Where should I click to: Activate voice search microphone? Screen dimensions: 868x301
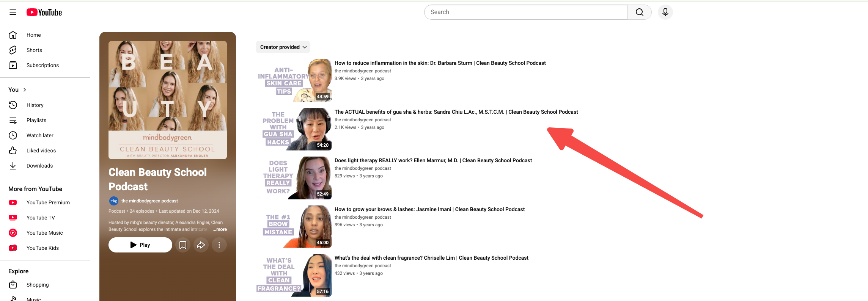(665, 12)
